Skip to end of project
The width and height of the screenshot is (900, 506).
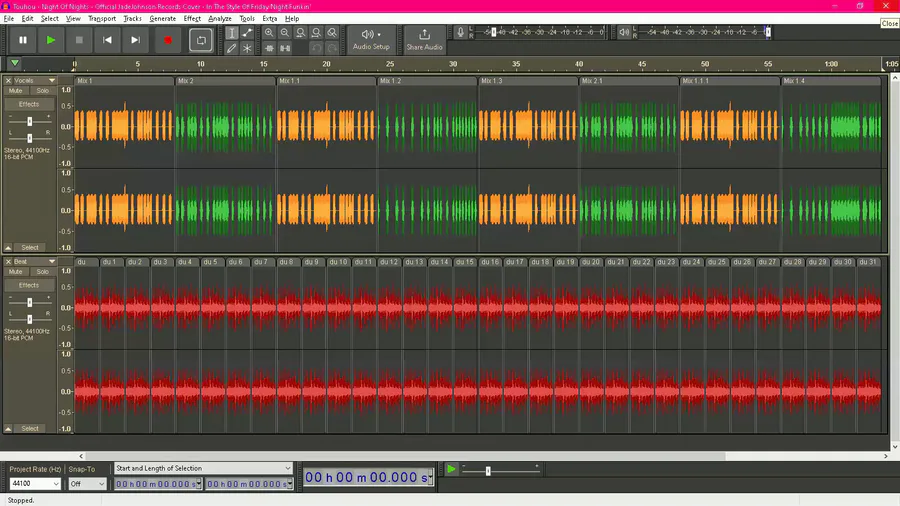[135, 40]
